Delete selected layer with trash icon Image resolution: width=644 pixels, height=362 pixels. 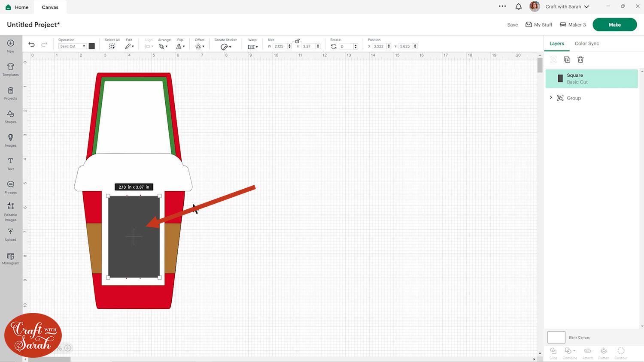tap(580, 60)
